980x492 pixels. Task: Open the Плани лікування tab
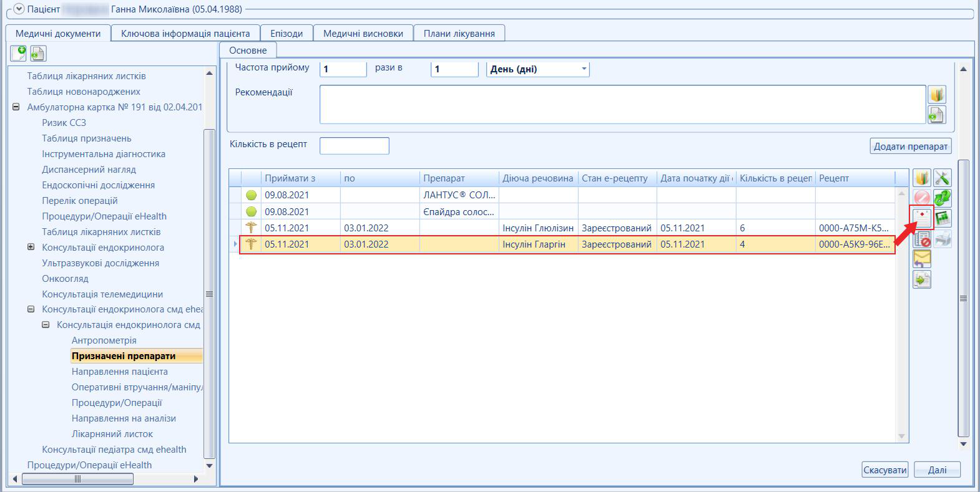pos(459,34)
